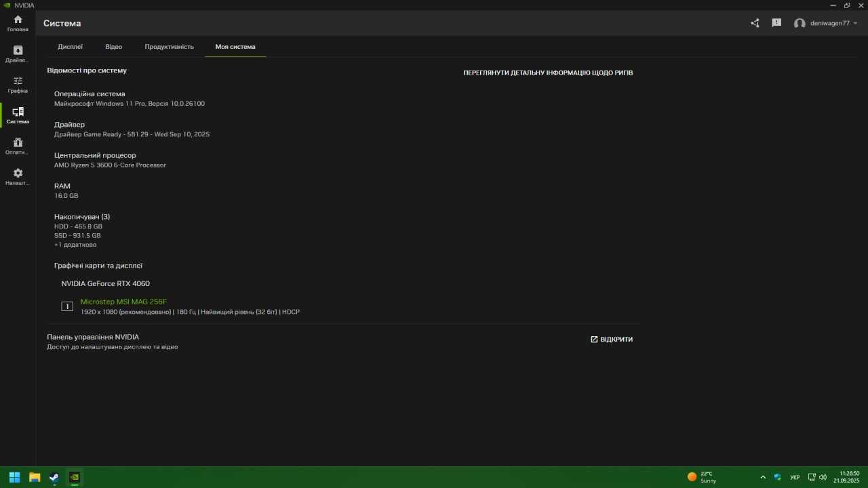Open the feedback message icon in header
Viewport: 868px width, 488px height.
(776, 23)
